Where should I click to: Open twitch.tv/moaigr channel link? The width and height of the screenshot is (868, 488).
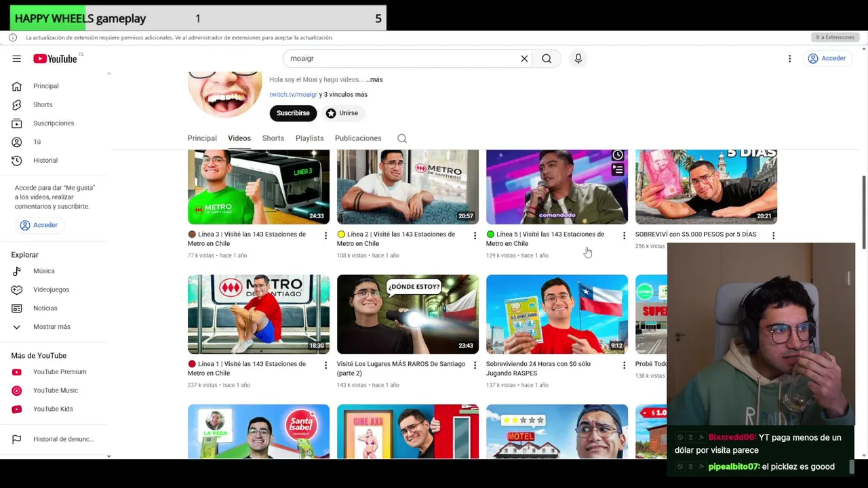[293, 94]
